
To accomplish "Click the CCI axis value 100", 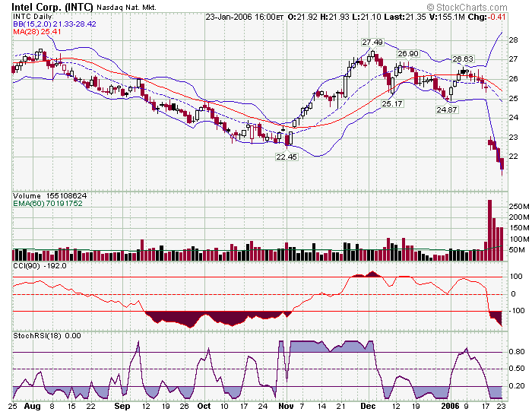I will (516, 277).
